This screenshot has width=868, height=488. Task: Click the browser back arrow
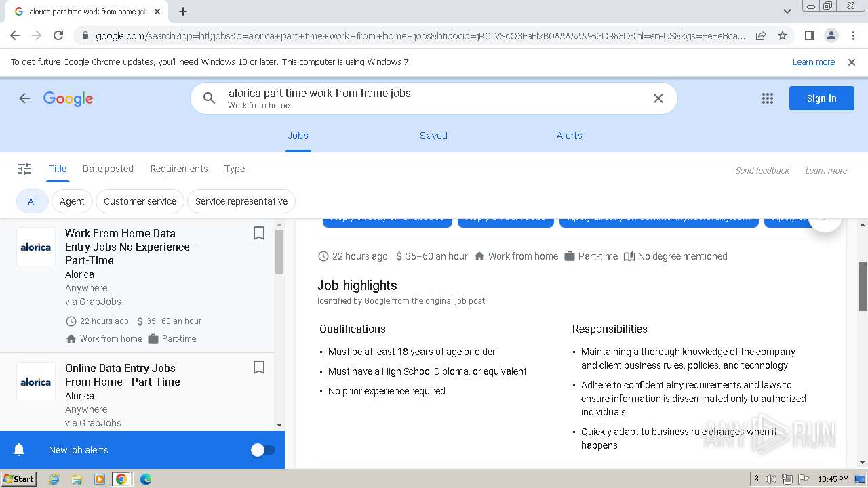point(15,35)
